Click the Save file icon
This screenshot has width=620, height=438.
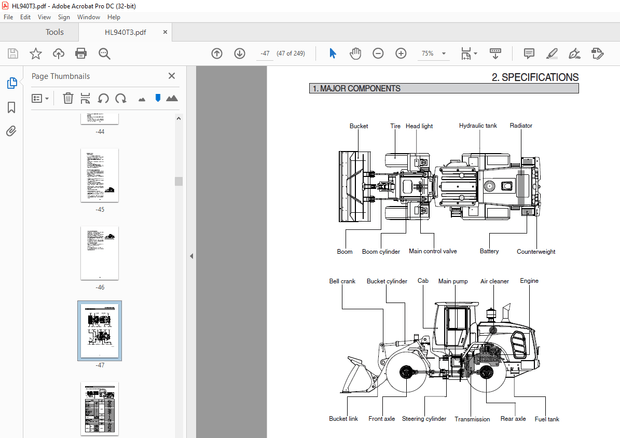tap(14, 53)
